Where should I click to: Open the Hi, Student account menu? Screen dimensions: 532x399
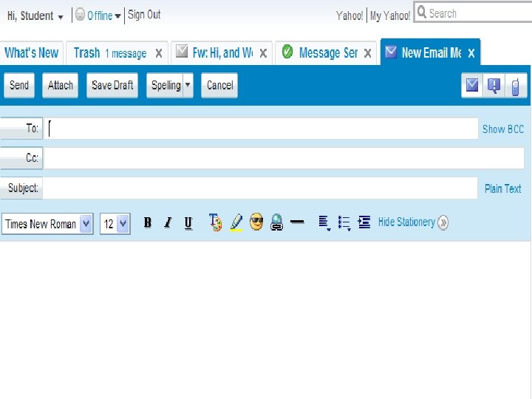pos(35,16)
